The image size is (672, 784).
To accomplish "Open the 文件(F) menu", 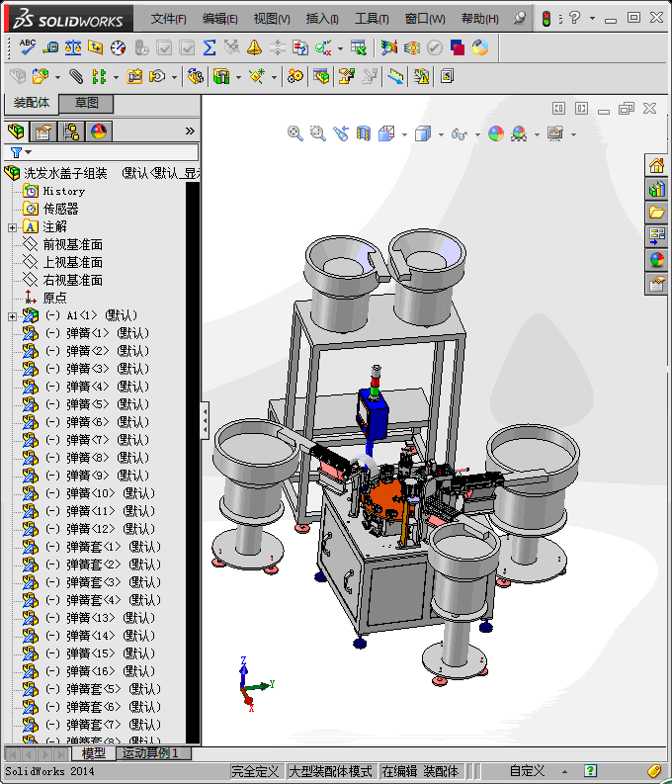I will point(168,19).
